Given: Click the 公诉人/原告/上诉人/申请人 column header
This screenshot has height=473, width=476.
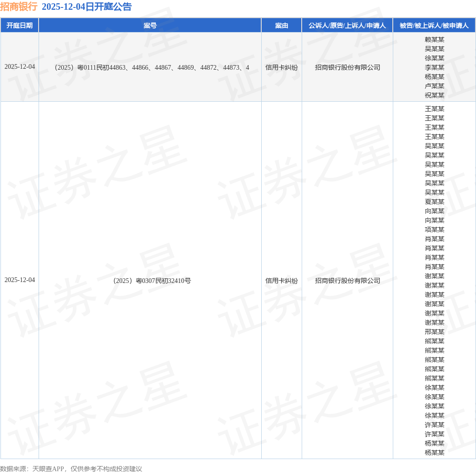Looking at the screenshot, I should pos(347,26).
